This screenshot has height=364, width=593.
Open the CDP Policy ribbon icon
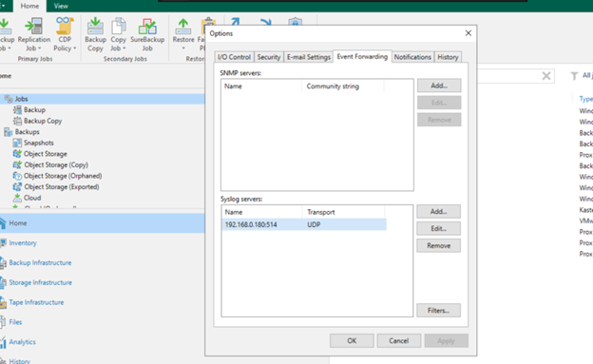pos(65,26)
